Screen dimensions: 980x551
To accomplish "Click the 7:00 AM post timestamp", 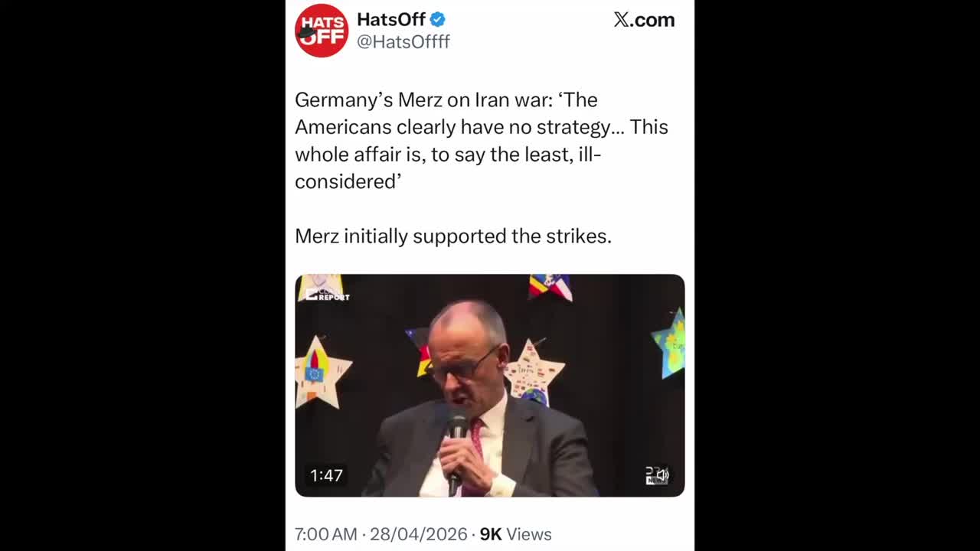I will (326, 534).
